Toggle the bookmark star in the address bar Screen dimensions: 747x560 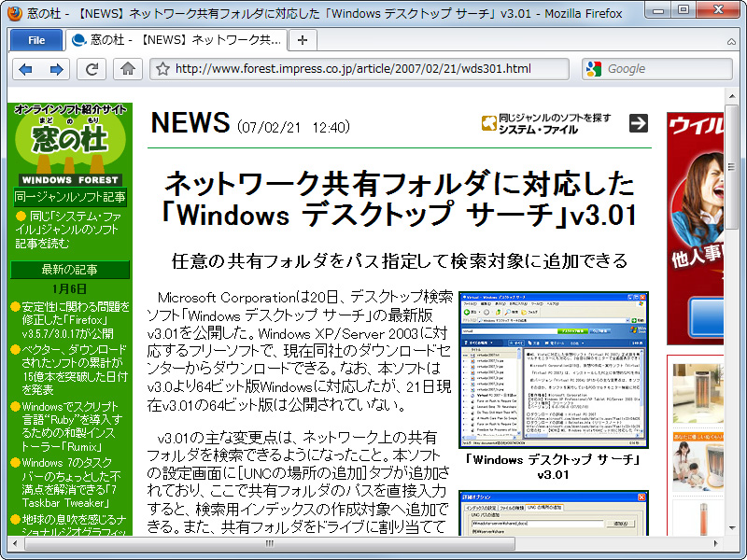(162, 68)
